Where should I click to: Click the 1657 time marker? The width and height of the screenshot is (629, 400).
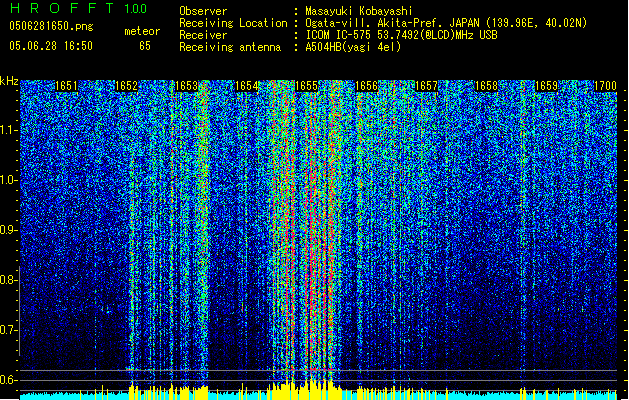pos(426,86)
